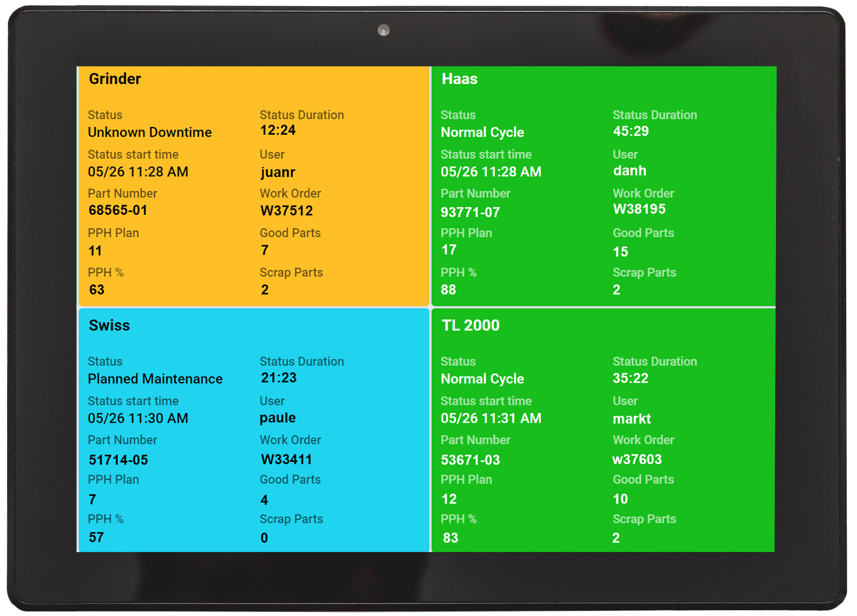Select TL 2000 Good Parts value 10
The height and width of the screenshot is (616, 857).
point(620,499)
